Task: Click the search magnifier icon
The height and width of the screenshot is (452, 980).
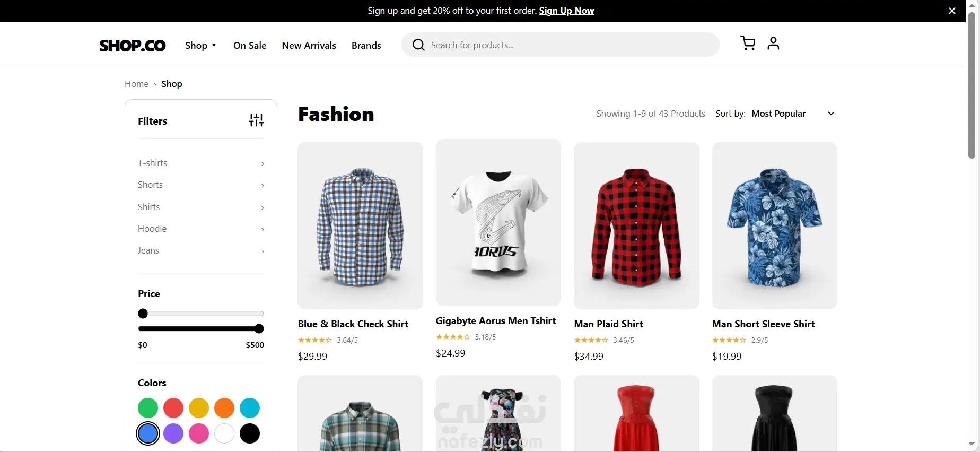Action: coord(418,45)
